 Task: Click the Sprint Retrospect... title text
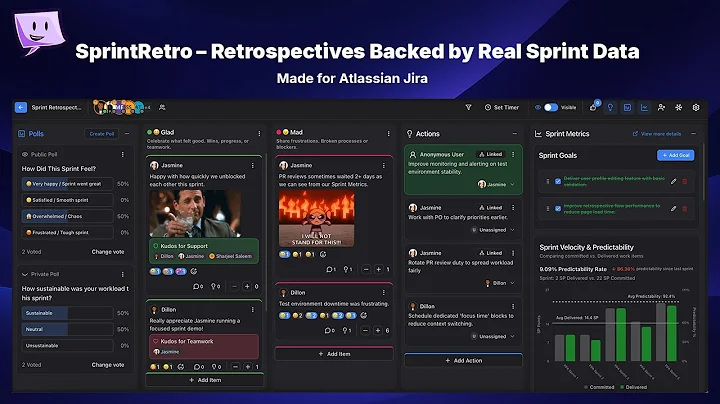(56, 107)
